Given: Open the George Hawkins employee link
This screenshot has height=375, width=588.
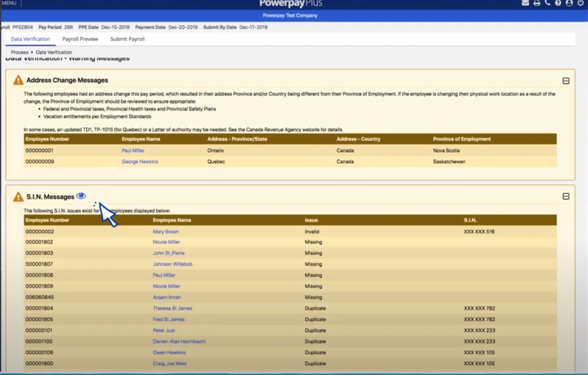Looking at the screenshot, I should pyautogui.click(x=140, y=161).
